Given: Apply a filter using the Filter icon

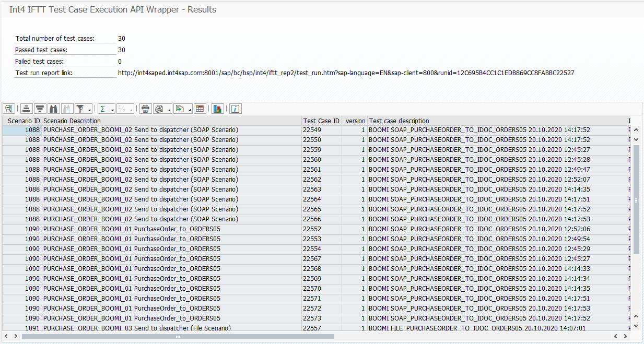Looking at the screenshot, I should (81, 109).
